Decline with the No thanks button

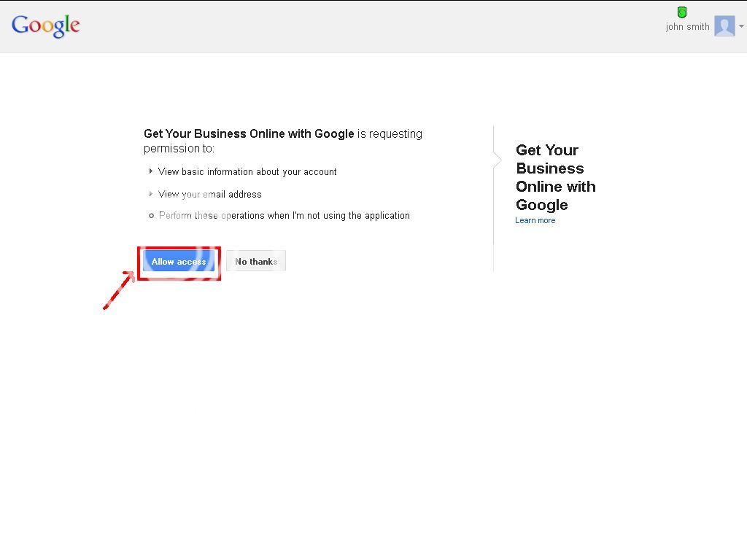tap(256, 261)
